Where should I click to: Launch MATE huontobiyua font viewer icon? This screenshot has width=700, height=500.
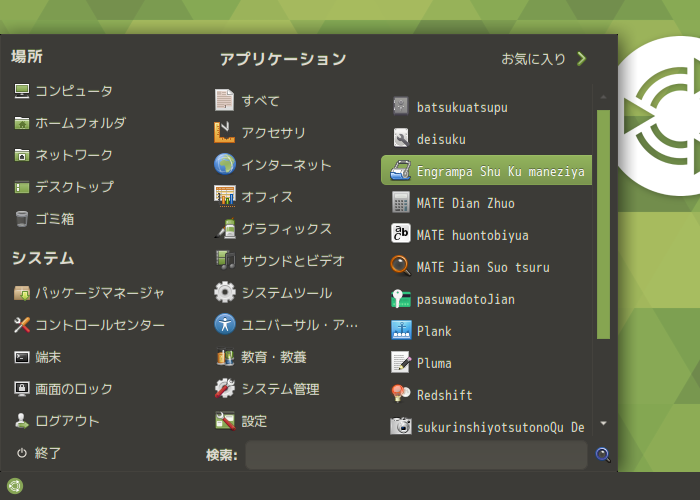tap(401, 234)
